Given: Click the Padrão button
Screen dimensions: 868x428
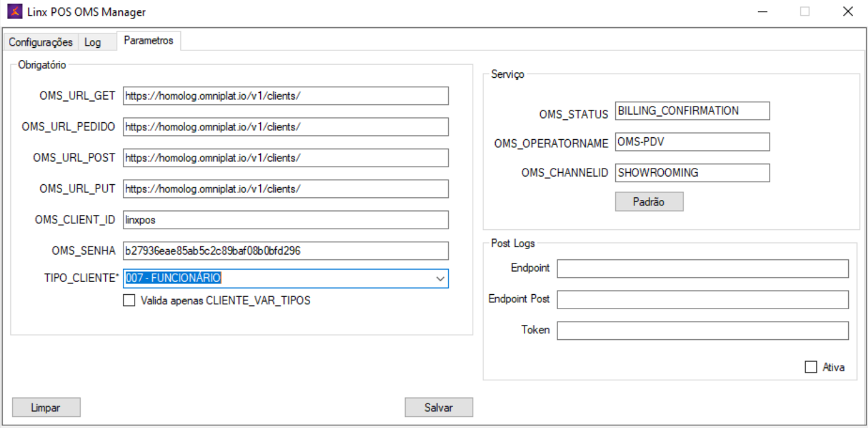Looking at the screenshot, I should click(x=649, y=202).
